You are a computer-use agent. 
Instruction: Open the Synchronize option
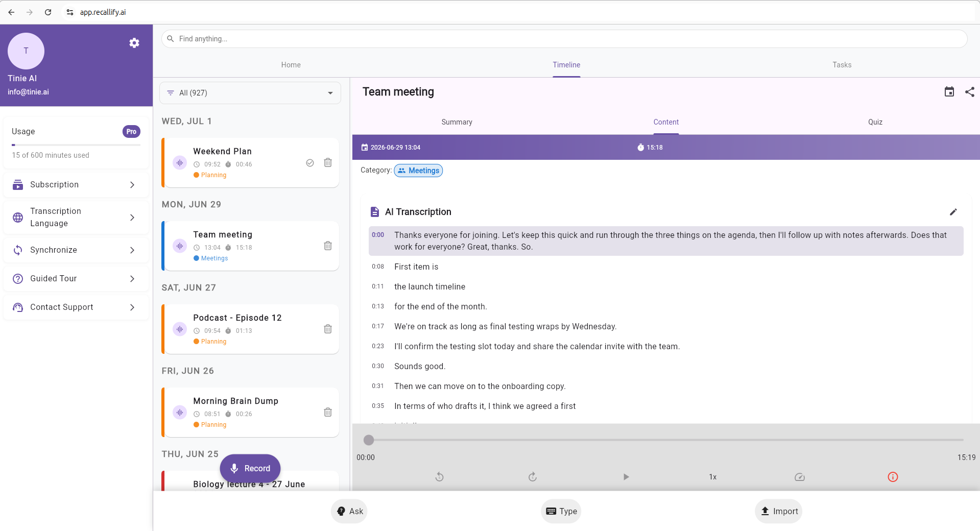coord(76,250)
